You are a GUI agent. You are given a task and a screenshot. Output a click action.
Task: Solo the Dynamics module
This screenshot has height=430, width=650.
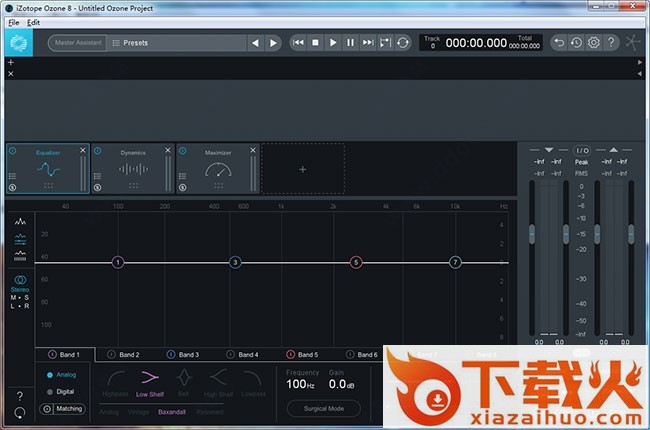[x=97, y=188]
